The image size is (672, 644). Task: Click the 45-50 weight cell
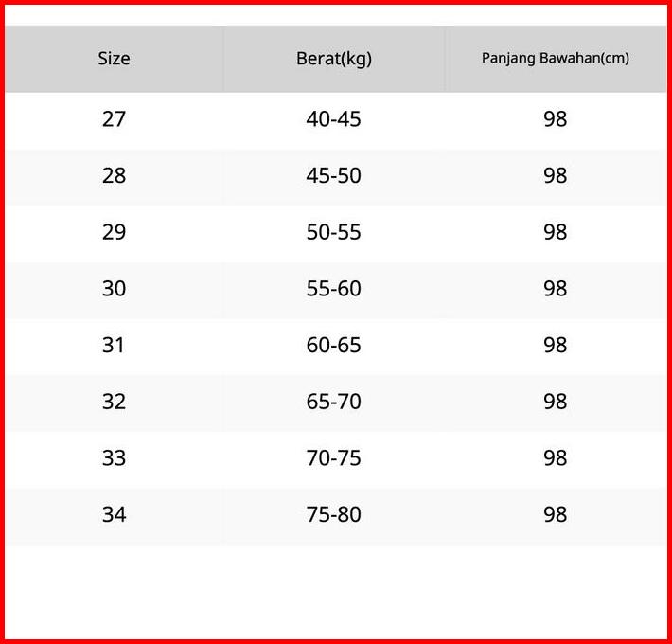(334, 176)
